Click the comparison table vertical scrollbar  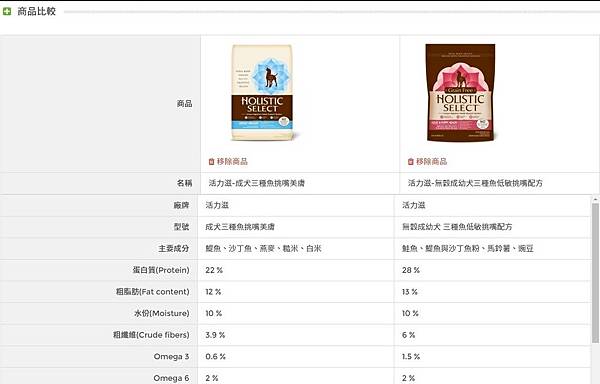[595, 273]
